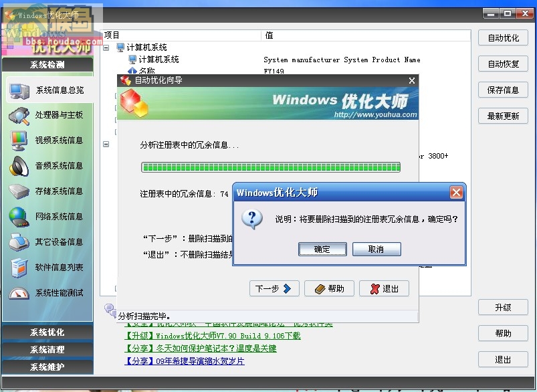Select the 音频系统信息 speaker icon
Viewport: 537px width, 392px height.
[19, 166]
